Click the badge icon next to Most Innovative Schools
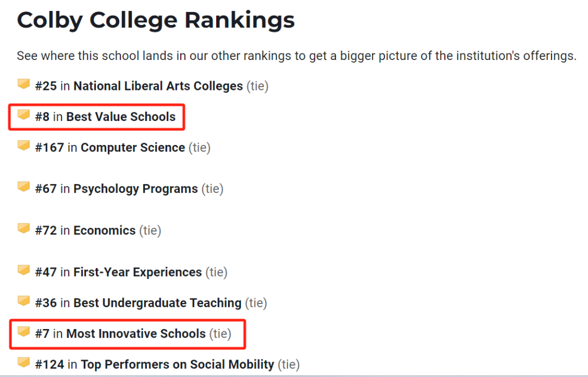588x377 pixels. pos(23,332)
